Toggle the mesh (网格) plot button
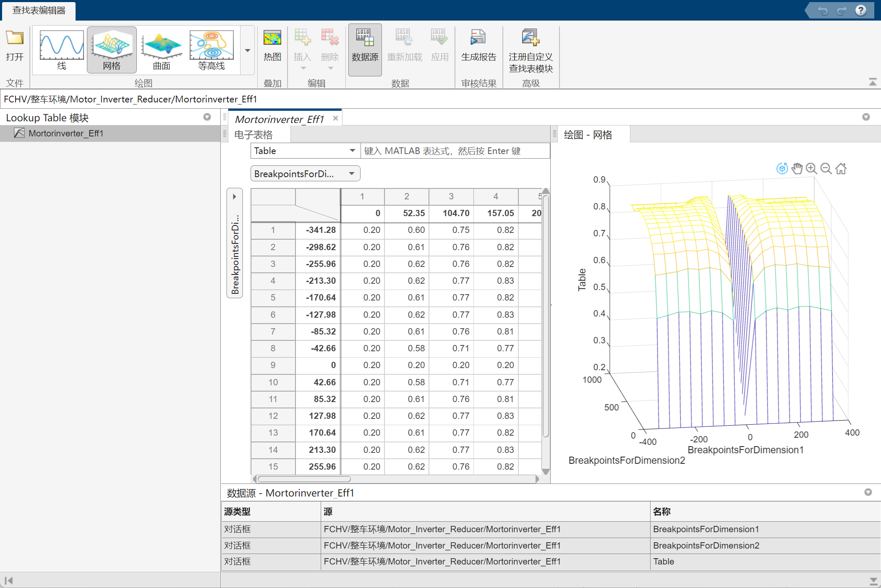 tap(112, 50)
